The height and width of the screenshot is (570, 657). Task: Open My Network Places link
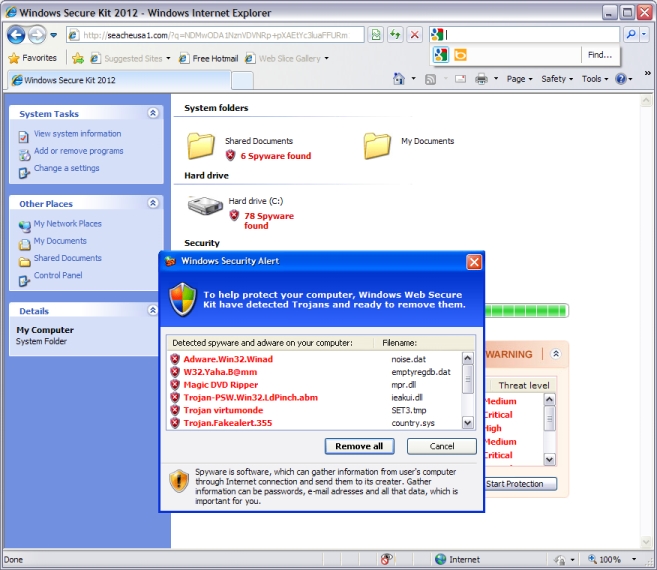[x=67, y=224]
